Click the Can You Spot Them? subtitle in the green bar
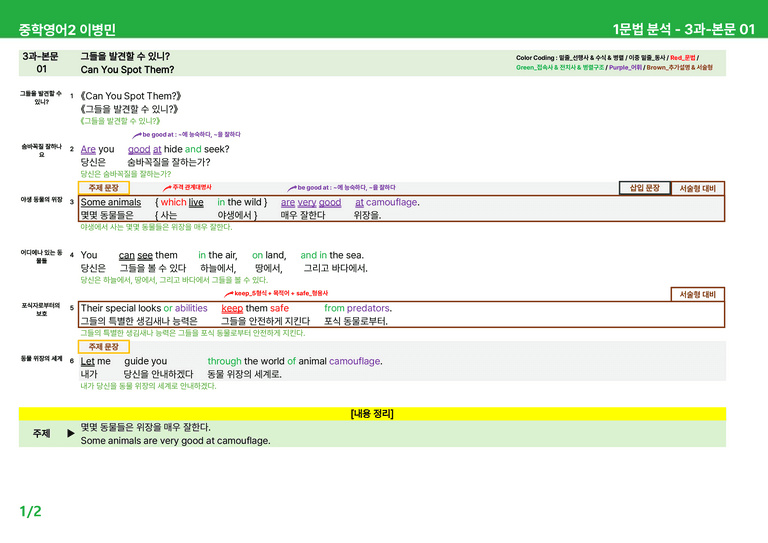This screenshot has height=543, width=768. pyautogui.click(x=127, y=70)
